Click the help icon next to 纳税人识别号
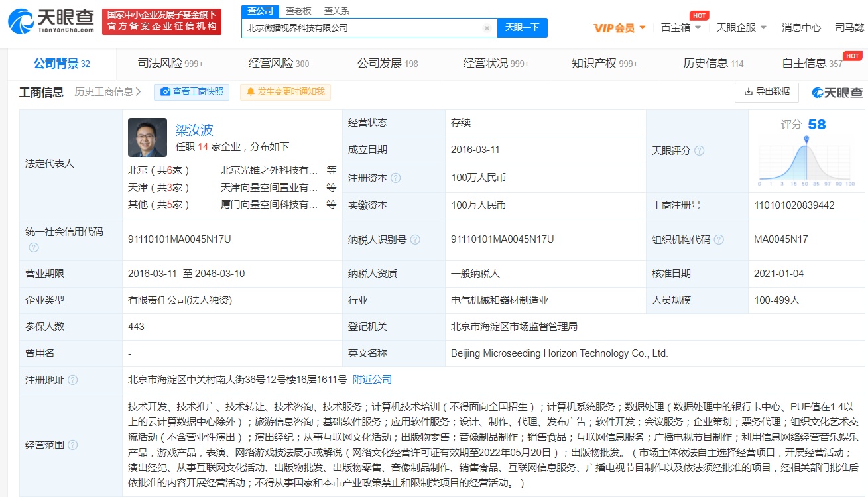Screen dimensions: 868x497 (415, 239)
